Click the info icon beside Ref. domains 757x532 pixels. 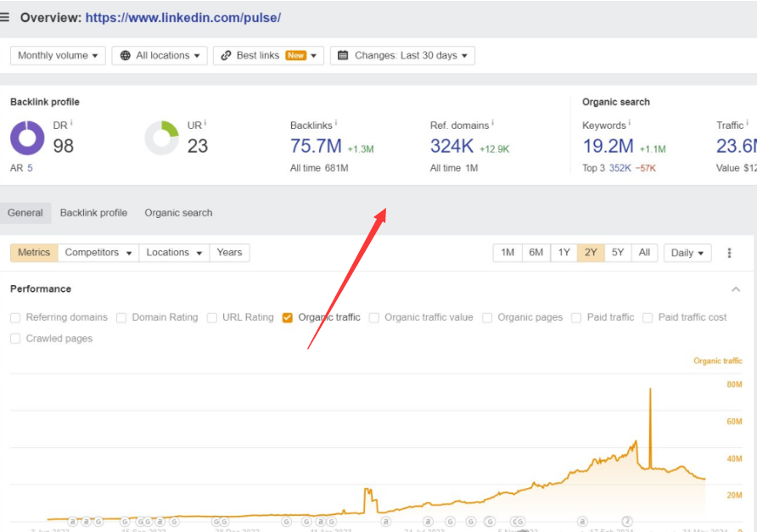[492, 124]
